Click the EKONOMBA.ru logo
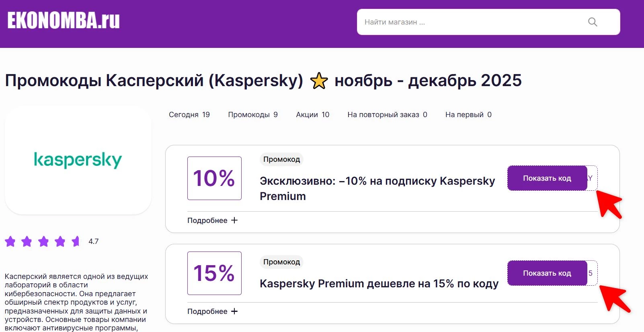The image size is (644, 332). pyautogui.click(x=63, y=21)
